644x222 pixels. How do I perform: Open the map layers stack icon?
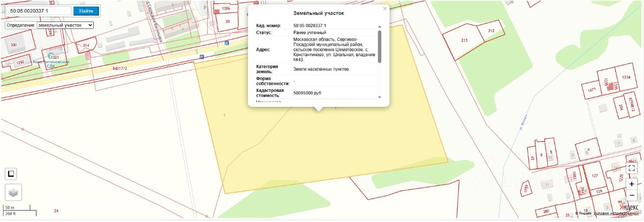(14, 192)
